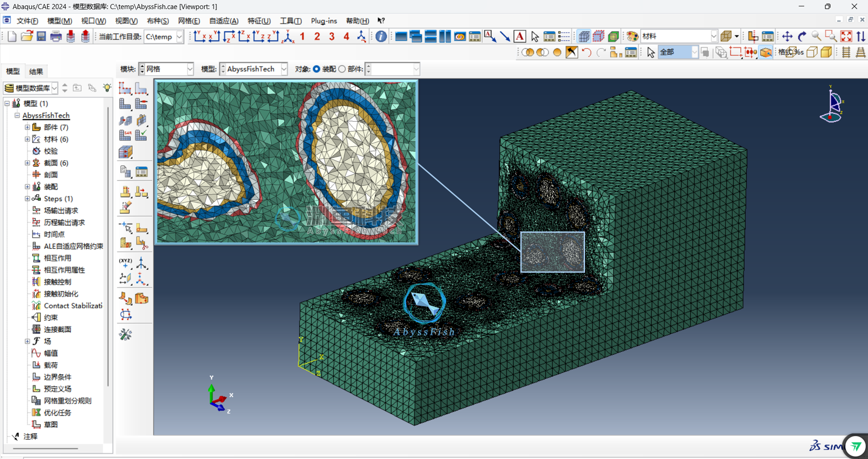
Task: Save the model database
Action: click(41, 36)
